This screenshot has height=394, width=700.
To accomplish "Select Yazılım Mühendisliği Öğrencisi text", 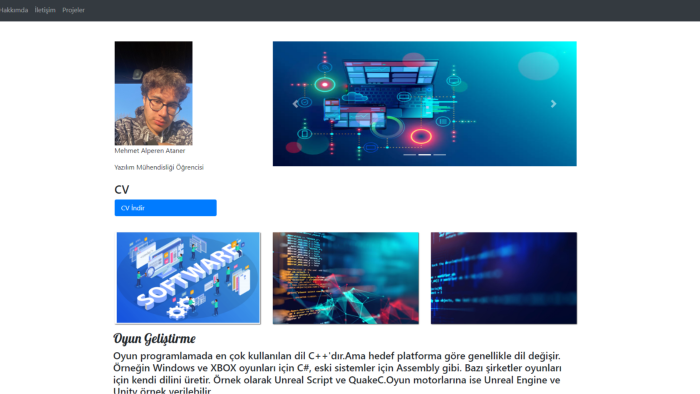I will tap(159, 167).
